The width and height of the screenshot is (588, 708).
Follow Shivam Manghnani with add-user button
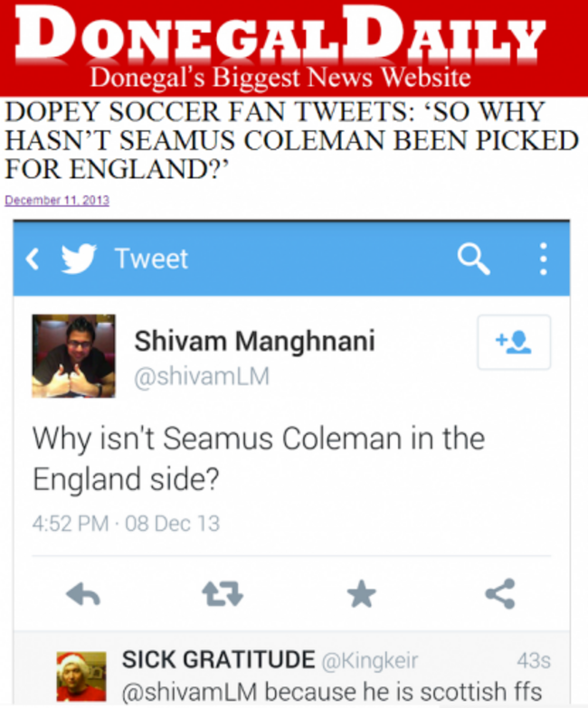[514, 343]
